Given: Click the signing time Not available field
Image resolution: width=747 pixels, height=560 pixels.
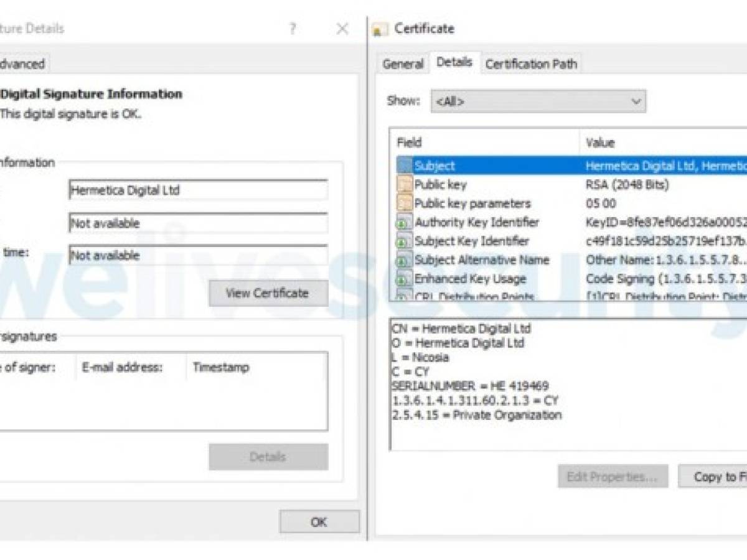Looking at the screenshot, I should [x=198, y=255].
